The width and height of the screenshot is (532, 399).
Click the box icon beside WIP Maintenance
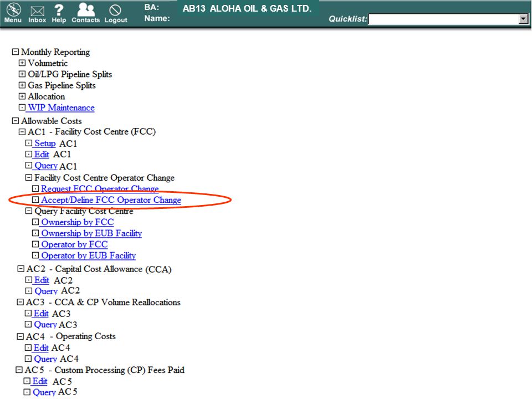22,108
